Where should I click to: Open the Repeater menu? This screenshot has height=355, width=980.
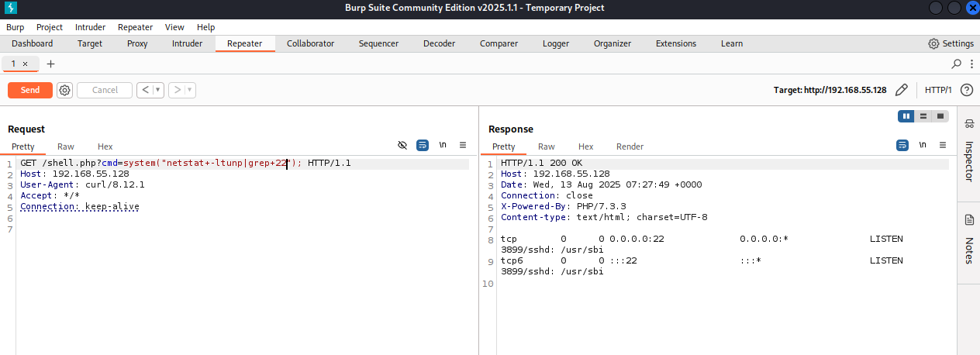pyautogui.click(x=135, y=27)
